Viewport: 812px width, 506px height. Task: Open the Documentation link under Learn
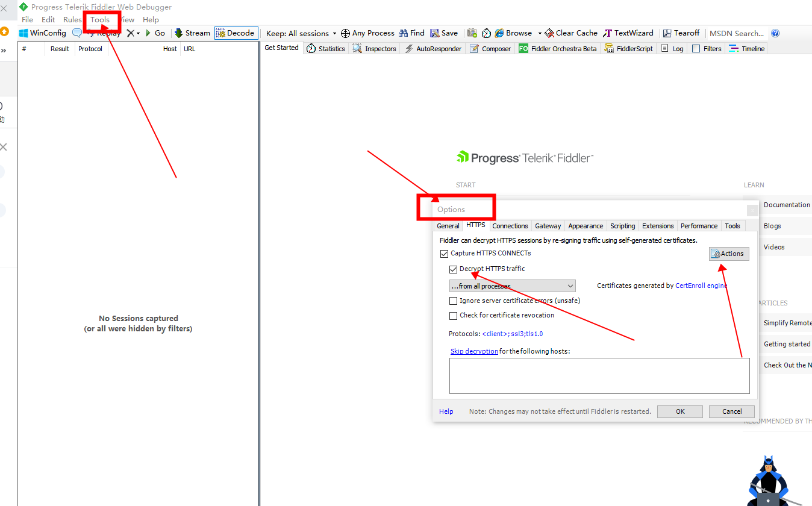point(787,205)
